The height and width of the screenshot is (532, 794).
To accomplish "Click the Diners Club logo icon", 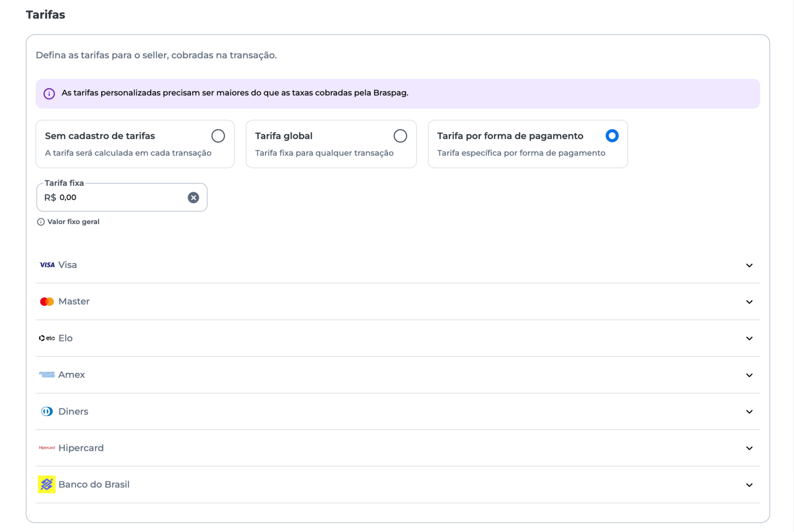I will click(x=47, y=411).
